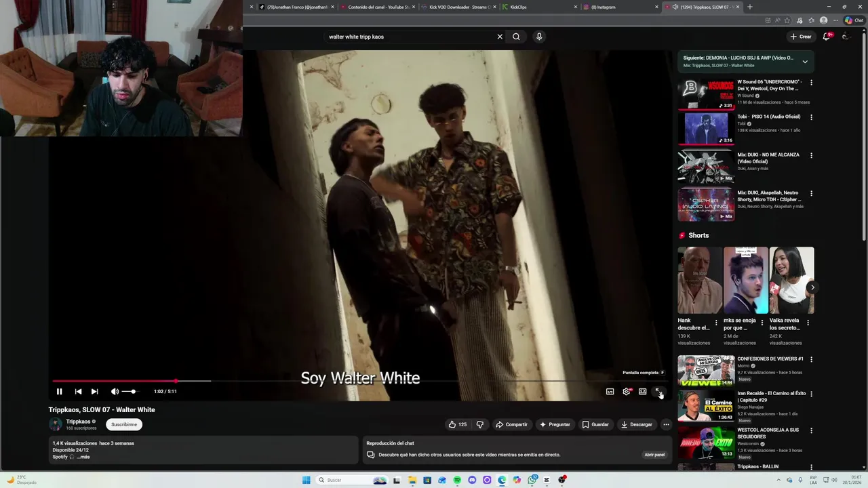Image resolution: width=868 pixels, height=488 pixels.
Task: Go to the previous video in the mix
Action: click(x=78, y=392)
